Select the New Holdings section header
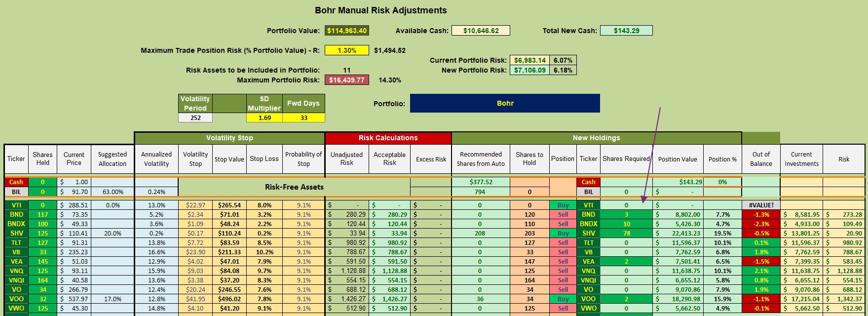The width and height of the screenshot is (868, 316). 596,138
